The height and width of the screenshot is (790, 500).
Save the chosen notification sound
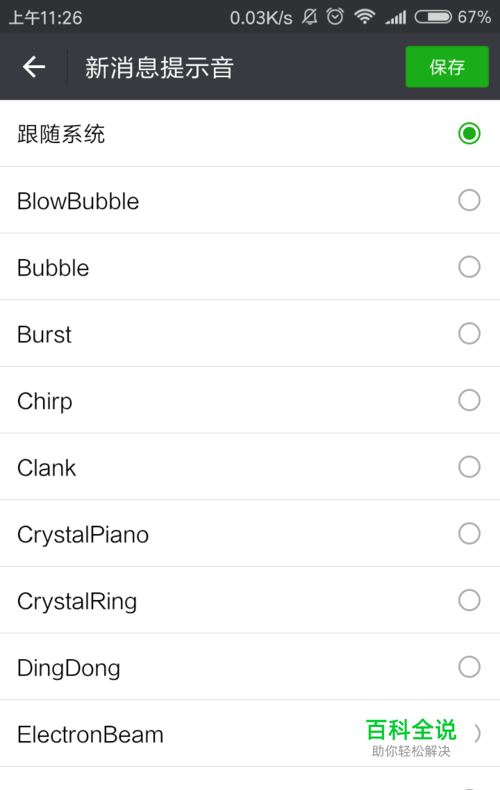coord(447,67)
